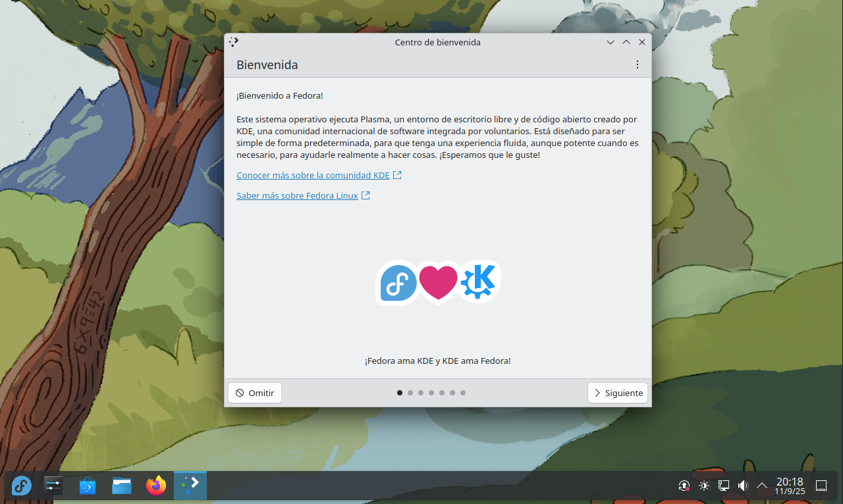Open the network connections tray icon
843x504 pixels.
click(723, 486)
